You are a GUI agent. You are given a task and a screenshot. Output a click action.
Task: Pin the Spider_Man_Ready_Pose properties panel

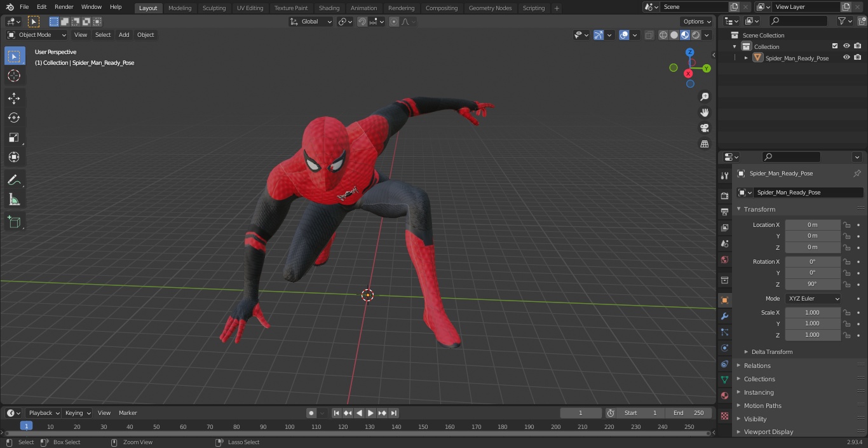[x=857, y=173]
